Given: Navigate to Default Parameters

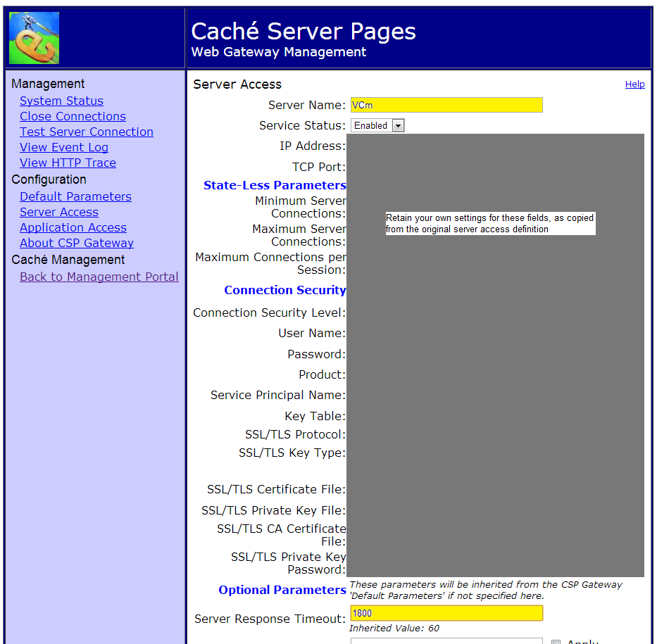Looking at the screenshot, I should point(75,196).
